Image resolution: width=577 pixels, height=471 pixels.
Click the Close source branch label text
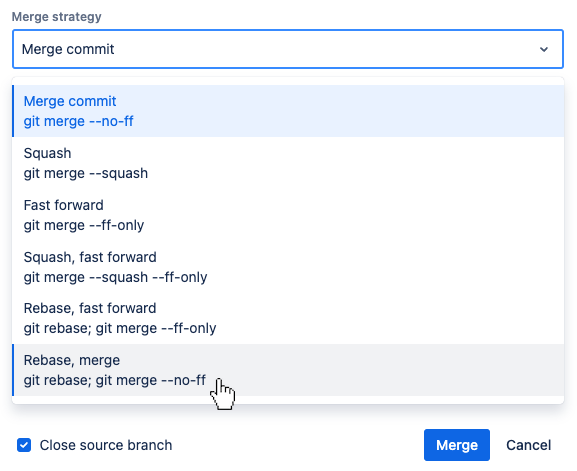tap(106, 445)
